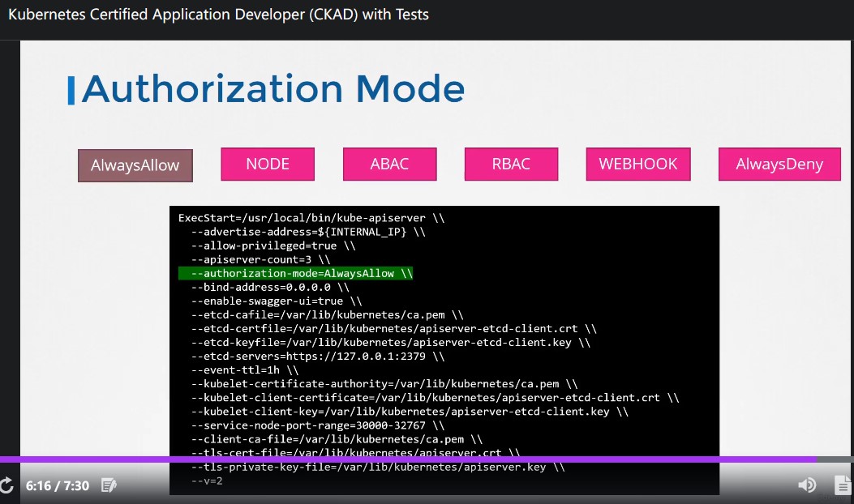Viewport: 854px width, 504px height.
Task: Click the --tls-private-key-file line
Action: pyautogui.click(x=378, y=467)
